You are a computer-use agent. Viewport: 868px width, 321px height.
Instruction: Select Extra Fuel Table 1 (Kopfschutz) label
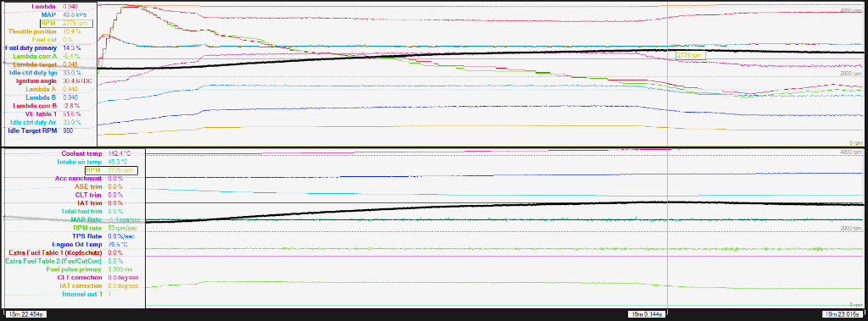tap(56, 252)
